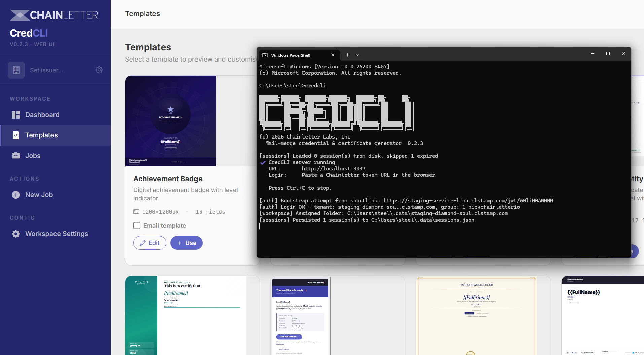Click the '[auth] Login OK' line in PowerShell
The height and width of the screenshot is (355, 644).
390,207
